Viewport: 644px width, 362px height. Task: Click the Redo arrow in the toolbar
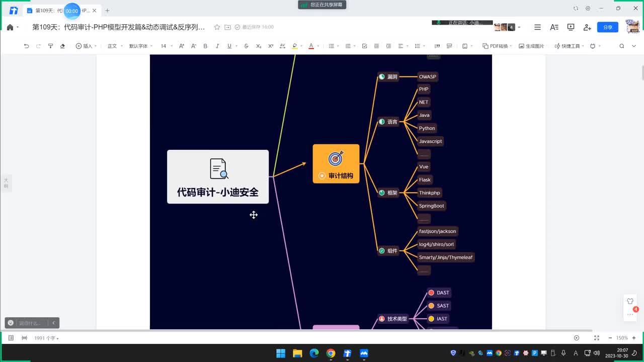[38, 46]
